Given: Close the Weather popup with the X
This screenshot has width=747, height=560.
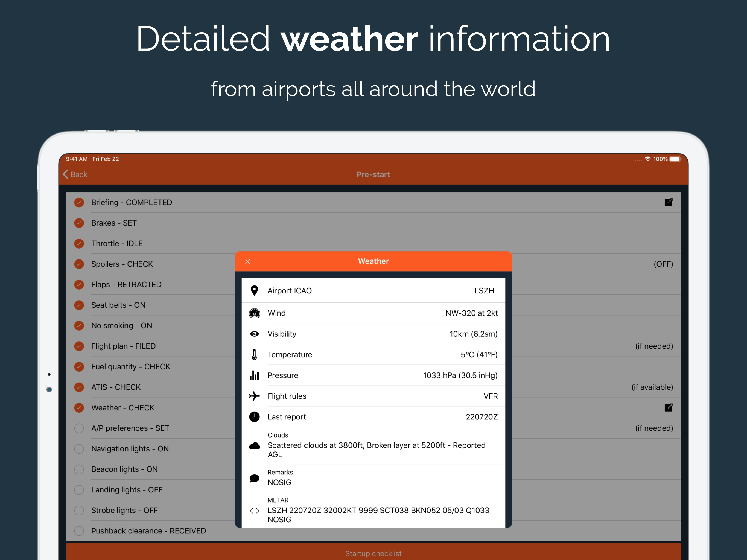Looking at the screenshot, I should tap(247, 261).
